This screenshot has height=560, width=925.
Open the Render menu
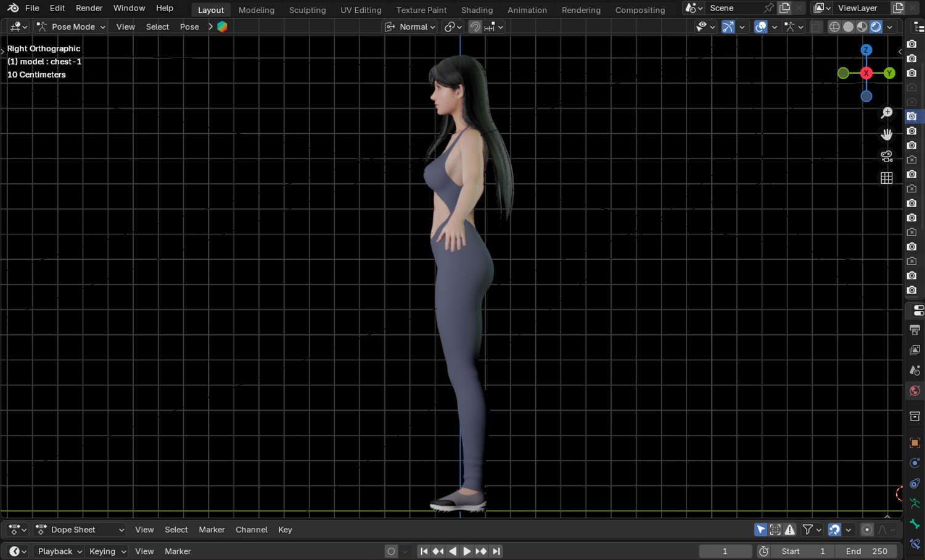(89, 8)
